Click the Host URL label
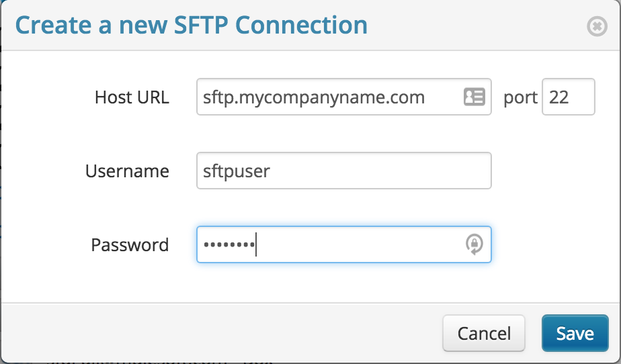This screenshot has width=621, height=364. point(132,97)
